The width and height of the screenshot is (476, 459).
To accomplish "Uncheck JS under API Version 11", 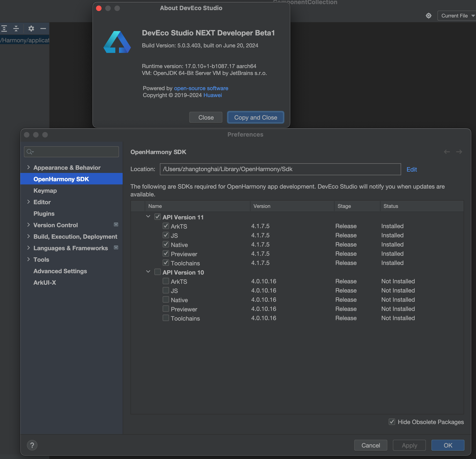I will pyautogui.click(x=166, y=235).
